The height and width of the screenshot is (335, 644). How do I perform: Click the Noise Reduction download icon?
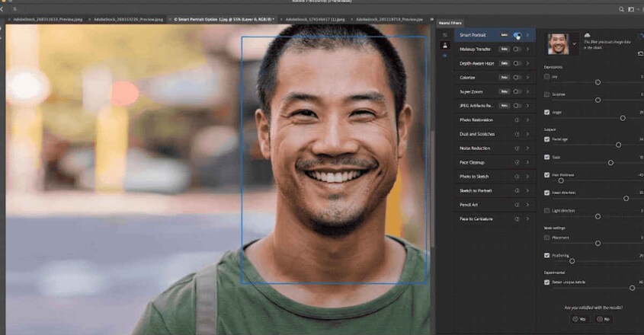pyautogui.click(x=517, y=148)
